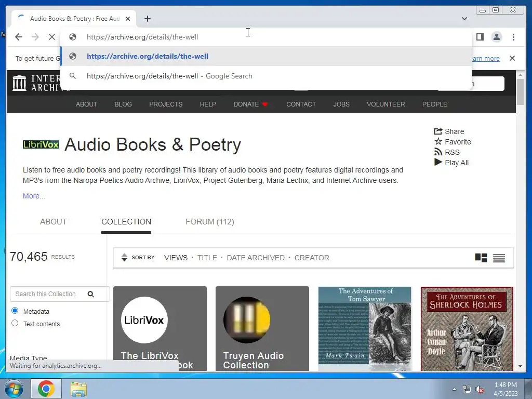Image resolution: width=532 pixels, height=399 pixels.
Task: Sort results by TITLE
Action: (x=207, y=258)
